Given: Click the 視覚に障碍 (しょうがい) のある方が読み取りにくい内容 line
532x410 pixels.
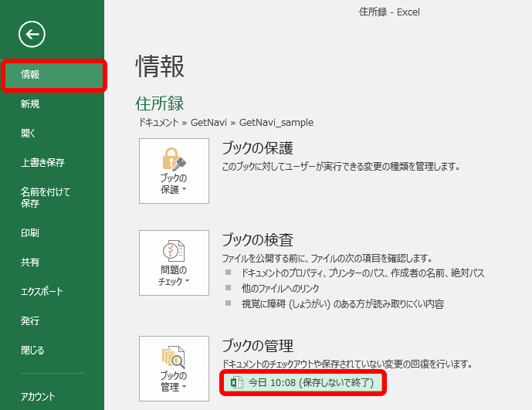Looking at the screenshot, I should click(343, 303).
